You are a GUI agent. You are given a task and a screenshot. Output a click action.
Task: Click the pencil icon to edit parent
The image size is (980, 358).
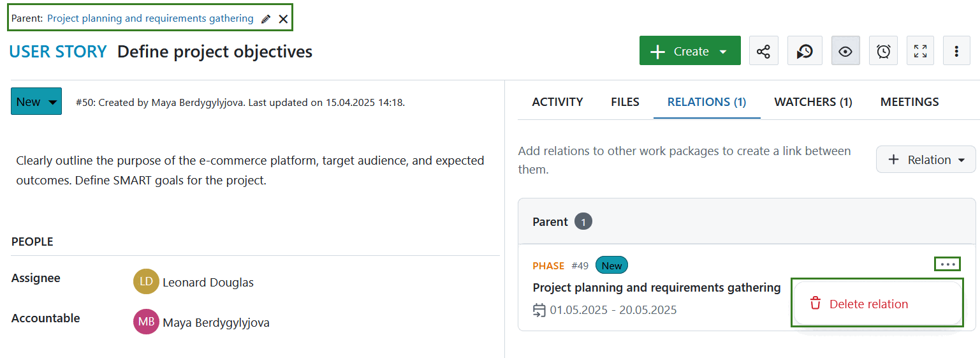(x=266, y=19)
